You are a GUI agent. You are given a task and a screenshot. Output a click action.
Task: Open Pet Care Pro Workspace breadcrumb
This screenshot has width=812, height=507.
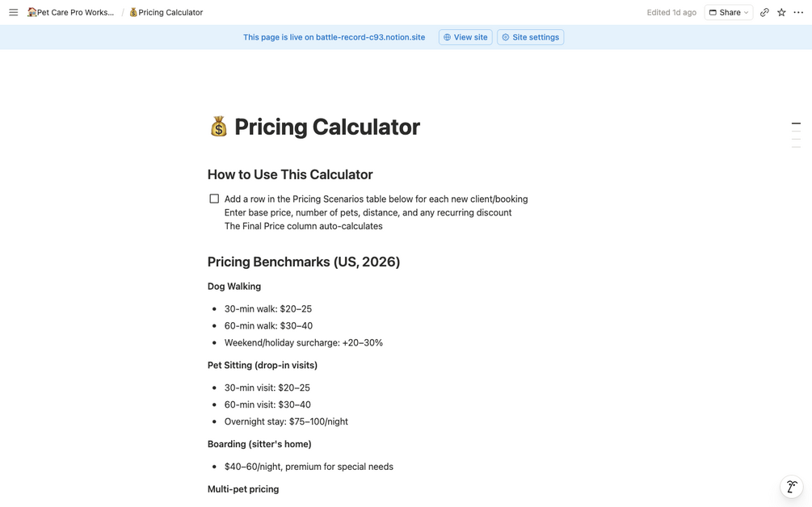tap(71, 12)
